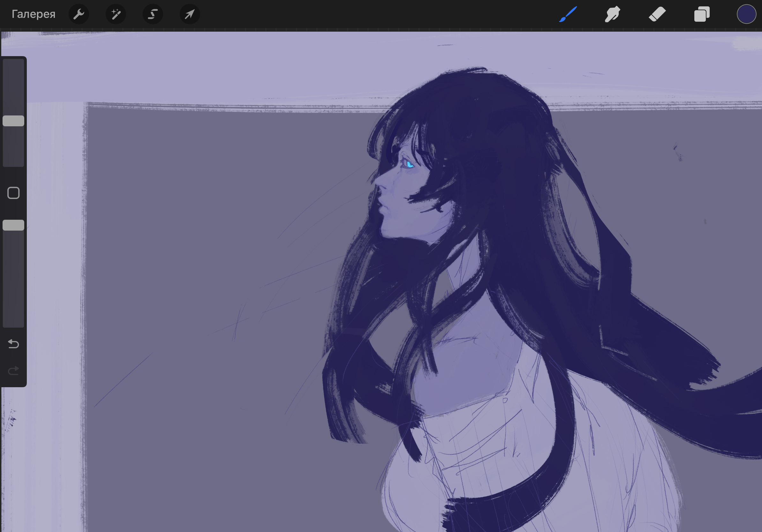Select the Eraser tool
Screen dimensions: 762x532
[x=657, y=14]
